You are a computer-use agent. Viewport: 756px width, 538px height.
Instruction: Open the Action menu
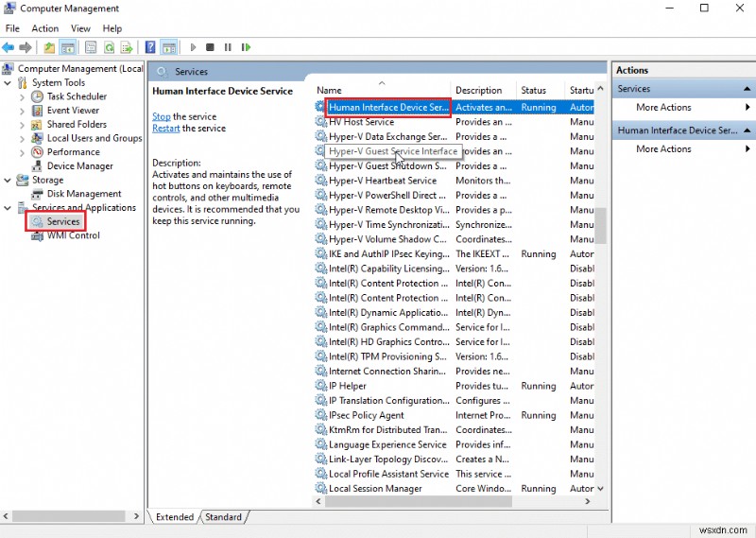[x=44, y=28]
